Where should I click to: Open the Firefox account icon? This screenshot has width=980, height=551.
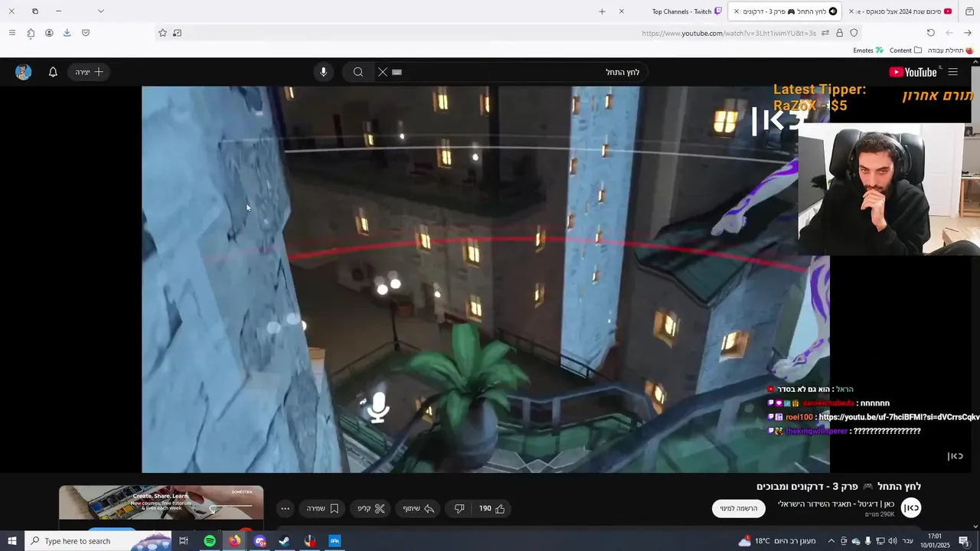click(49, 33)
